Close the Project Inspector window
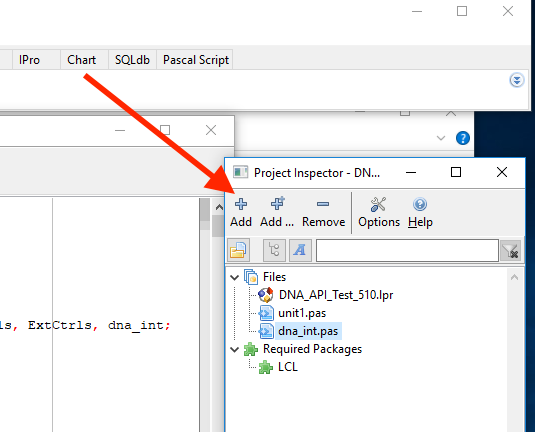 click(502, 172)
